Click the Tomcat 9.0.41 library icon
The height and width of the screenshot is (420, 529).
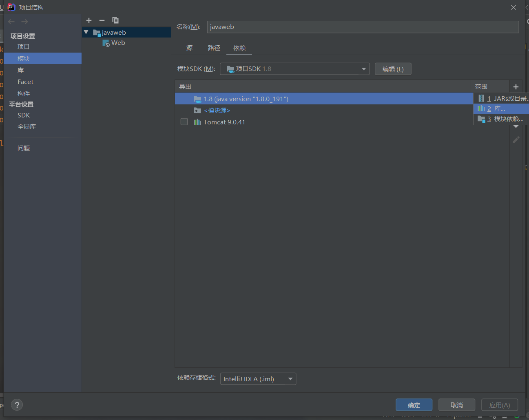point(197,122)
